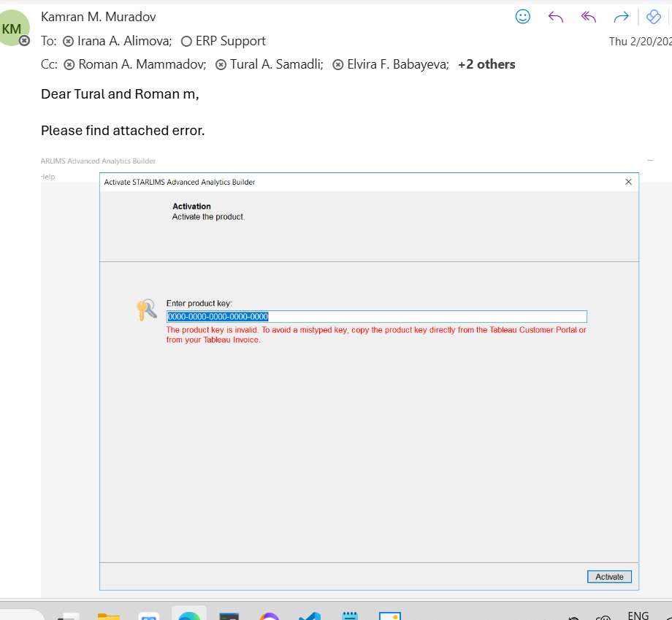This screenshot has width=672, height=620.
Task: Click the Activate button
Action: click(609, 577)
